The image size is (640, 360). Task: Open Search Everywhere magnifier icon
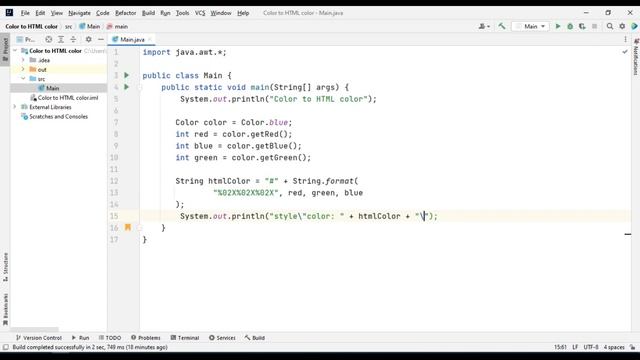(610, 26)
